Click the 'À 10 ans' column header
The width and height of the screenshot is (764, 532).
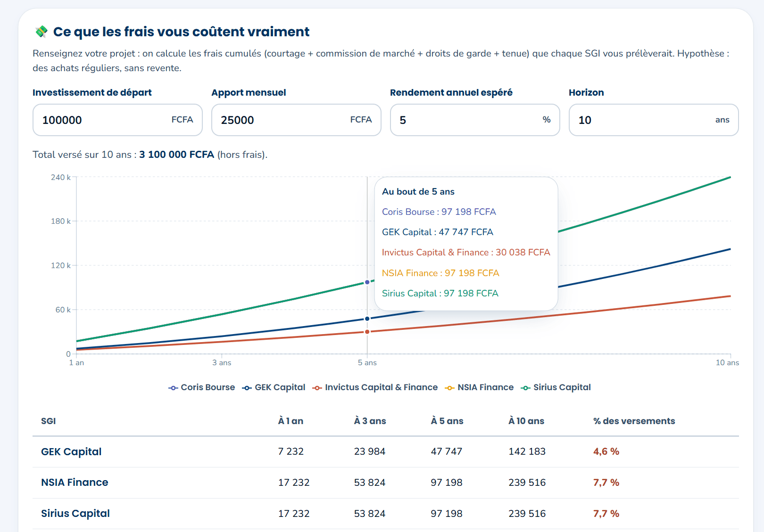coord(526,421)
